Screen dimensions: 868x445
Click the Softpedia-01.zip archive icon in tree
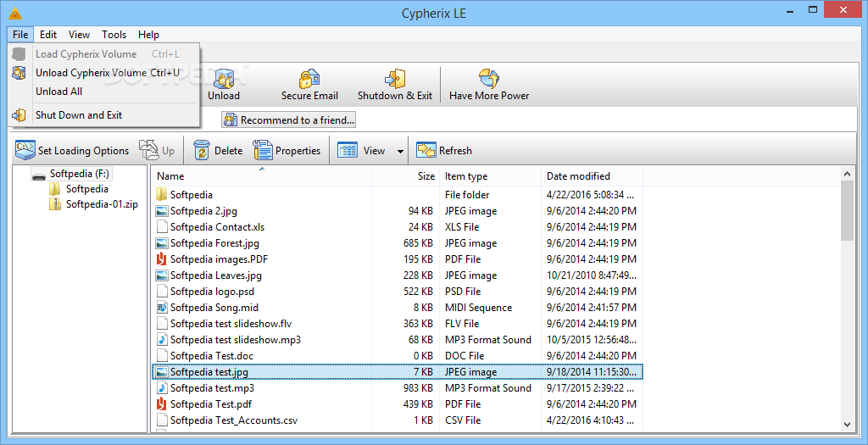click(55, 204)
